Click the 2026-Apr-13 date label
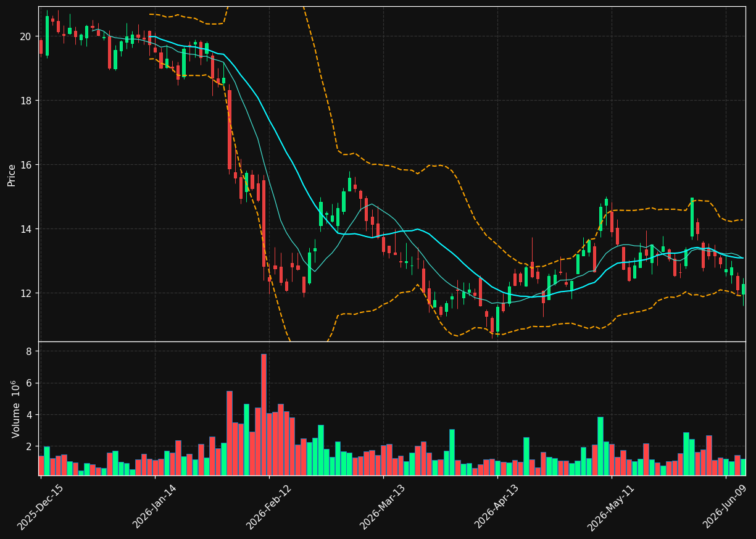Screen dimensions: 756x539 [497, 507]
